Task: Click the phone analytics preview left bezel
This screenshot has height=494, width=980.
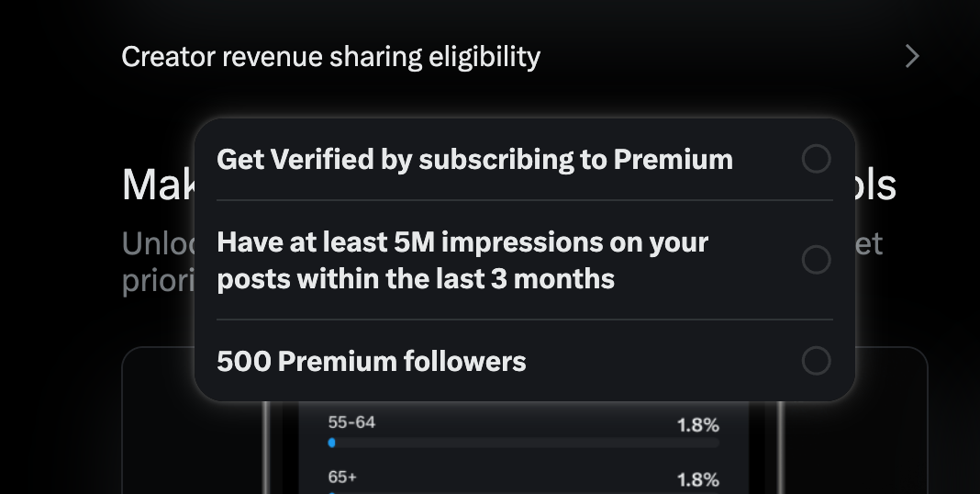Action: [x=266, y=450]
